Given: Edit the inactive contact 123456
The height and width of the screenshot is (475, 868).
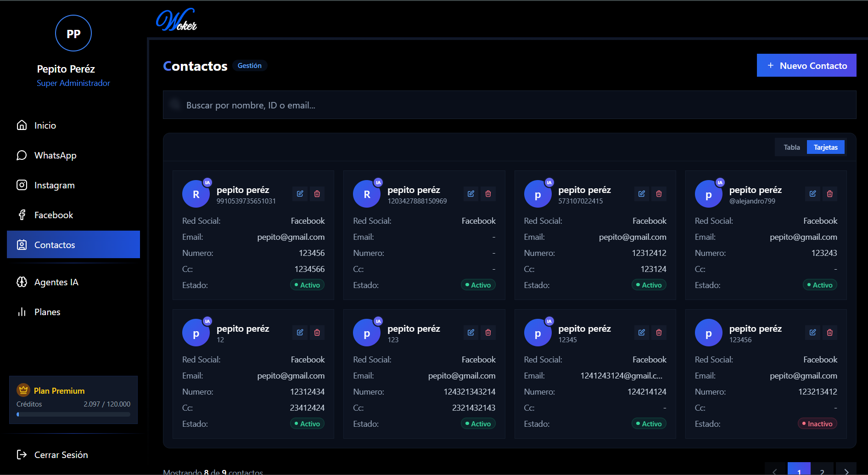Looking at the screenshot, I should pyautogui.click(x=812, y=333).
